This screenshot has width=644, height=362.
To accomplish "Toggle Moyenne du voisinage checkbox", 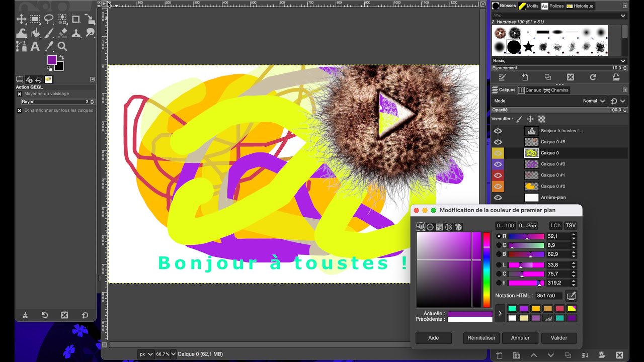I will click(20, 94).
